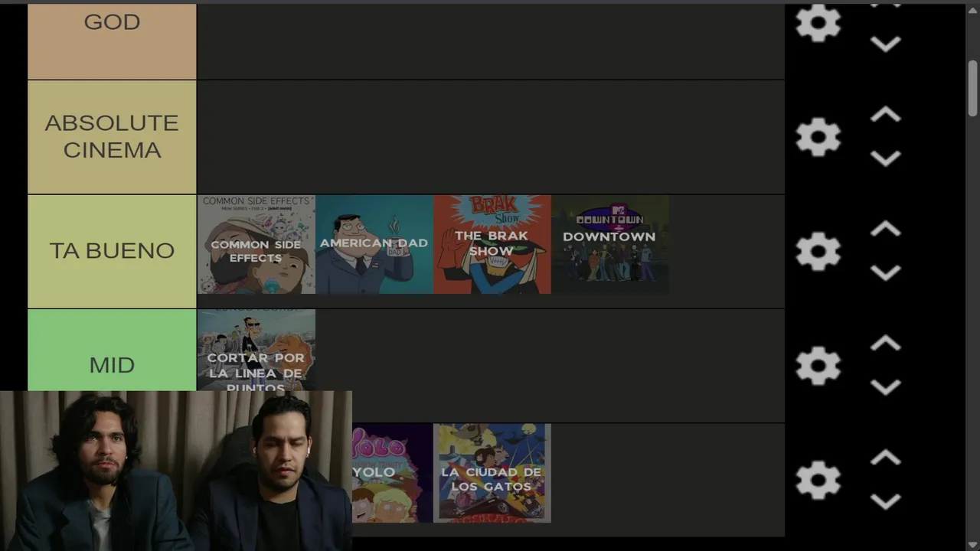Select The Brak Show thumbnail
This screenshot has width=980, height=551.
coord(492,244)
